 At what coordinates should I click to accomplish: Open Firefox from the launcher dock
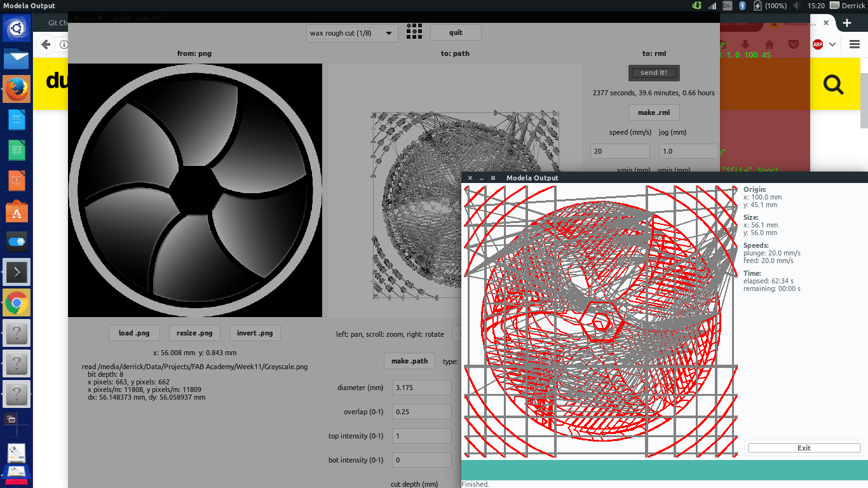(17, 89)
